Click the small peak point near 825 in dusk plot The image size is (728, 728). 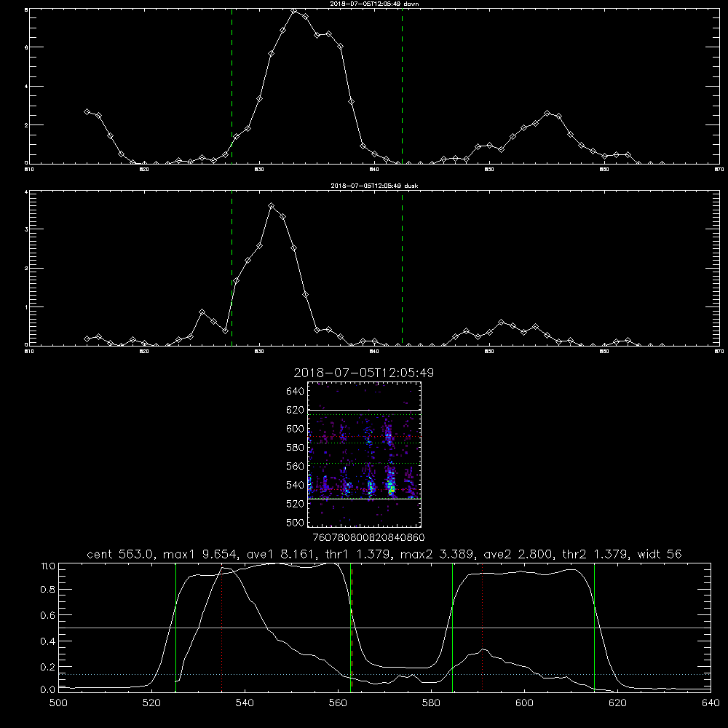click(202, 312)
